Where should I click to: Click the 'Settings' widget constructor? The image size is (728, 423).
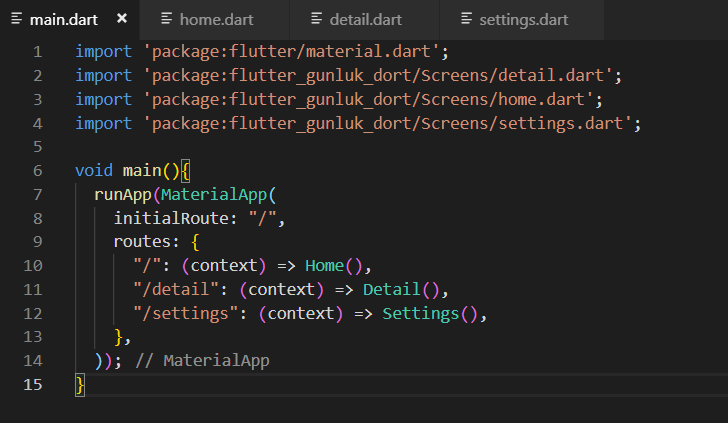pyautogui.click(x=421, y=313)
